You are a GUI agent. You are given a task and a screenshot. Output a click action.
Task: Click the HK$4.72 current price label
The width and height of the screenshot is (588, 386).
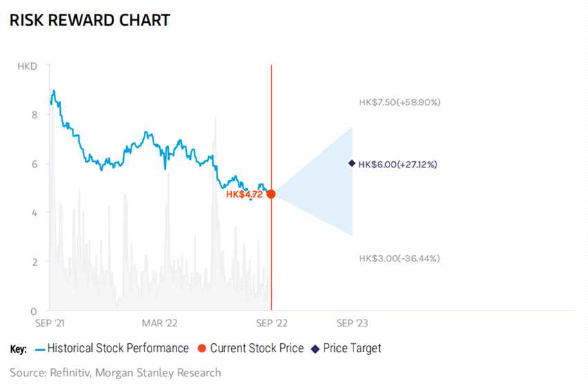[x=246, y=194]
